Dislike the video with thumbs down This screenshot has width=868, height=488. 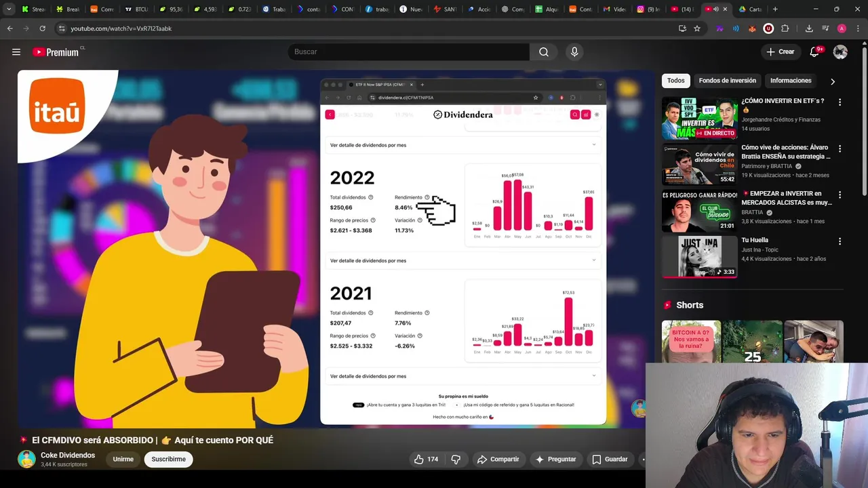tap(456, 459)
